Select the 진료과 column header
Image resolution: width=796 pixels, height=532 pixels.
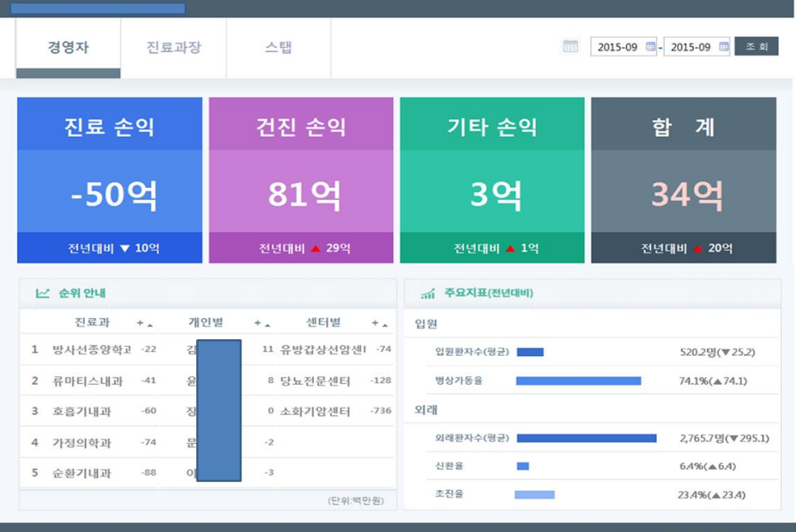tap(92, 323)
